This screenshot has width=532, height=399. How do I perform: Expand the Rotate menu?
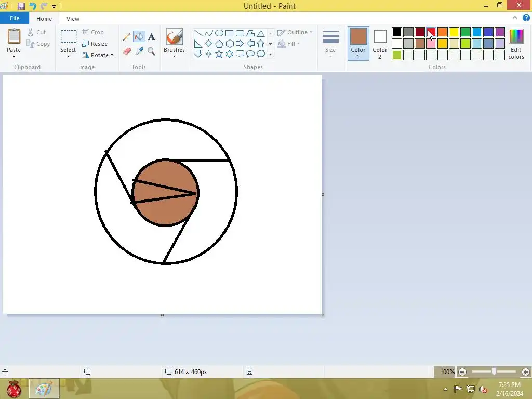98,55
